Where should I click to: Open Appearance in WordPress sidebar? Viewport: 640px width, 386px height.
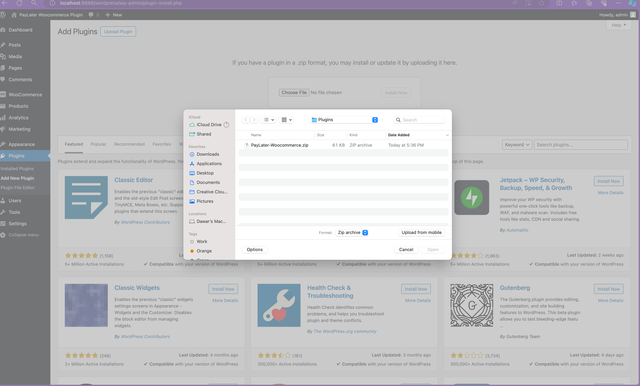point(22,144)
